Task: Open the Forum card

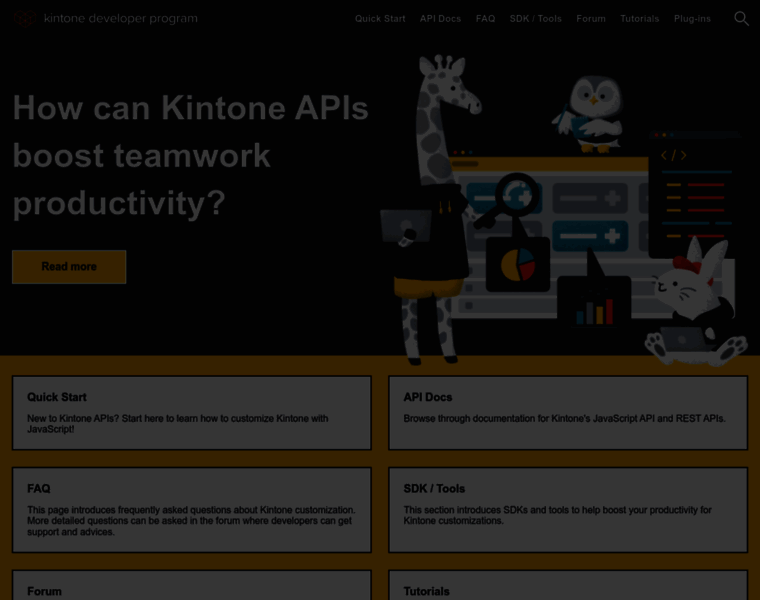Action: pos(192,585)
